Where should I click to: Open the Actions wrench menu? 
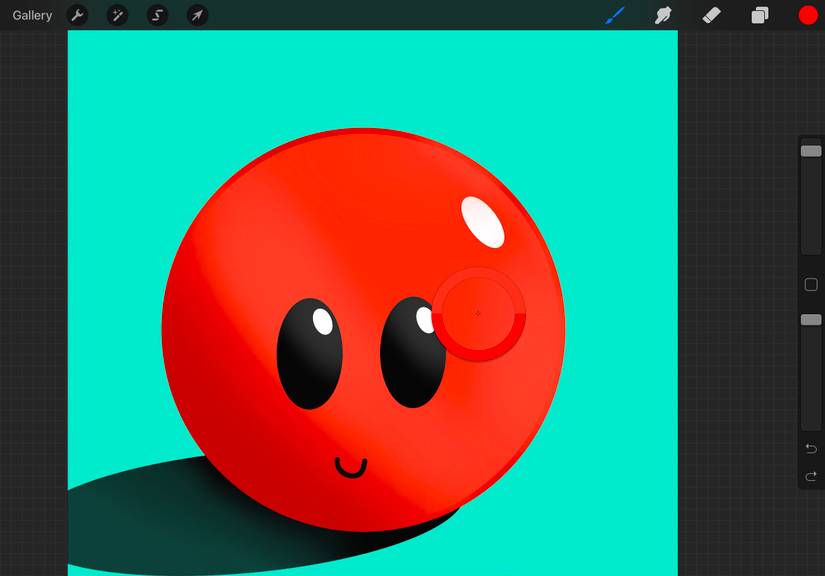click(77, 15)
